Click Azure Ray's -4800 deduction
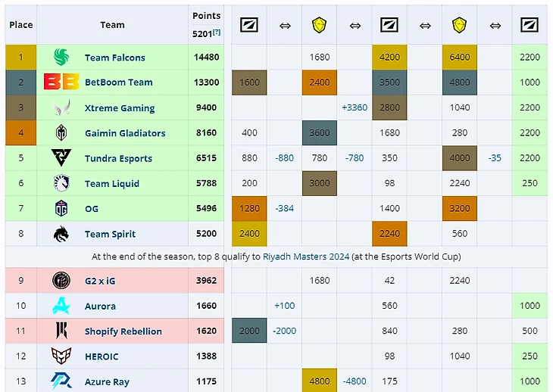The image size is (553, 392). (355, 381)
